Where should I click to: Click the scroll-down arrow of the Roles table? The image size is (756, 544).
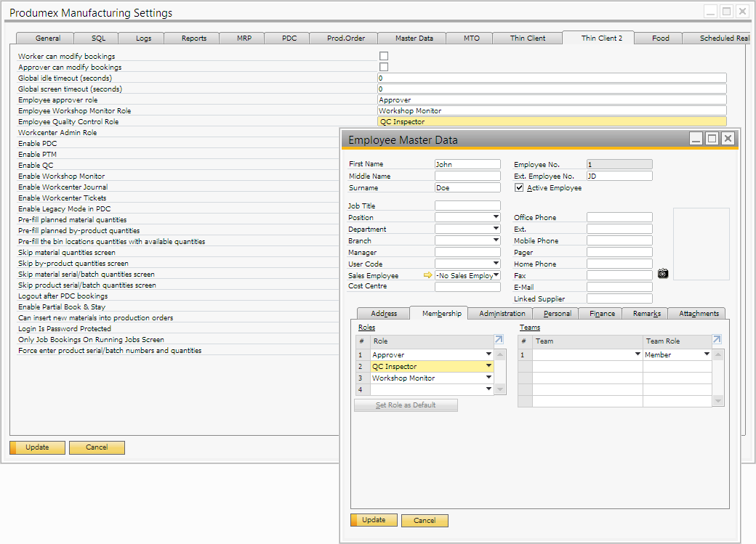pos(499,389)
